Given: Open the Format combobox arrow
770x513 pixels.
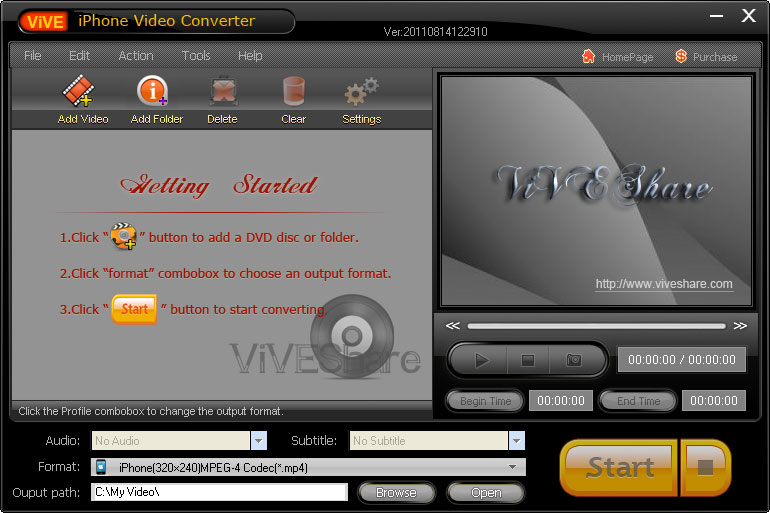Looking at the screenshot, I should click(x=512, y=467).
